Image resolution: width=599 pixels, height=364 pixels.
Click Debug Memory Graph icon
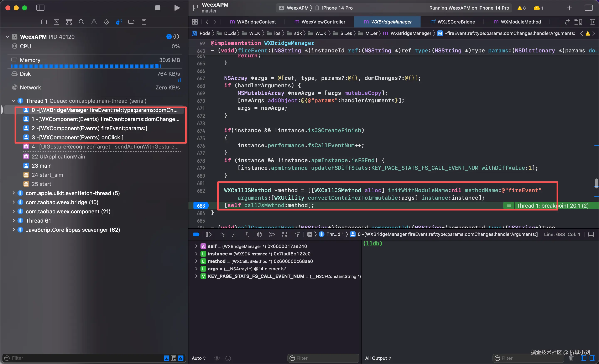(272, 234)
